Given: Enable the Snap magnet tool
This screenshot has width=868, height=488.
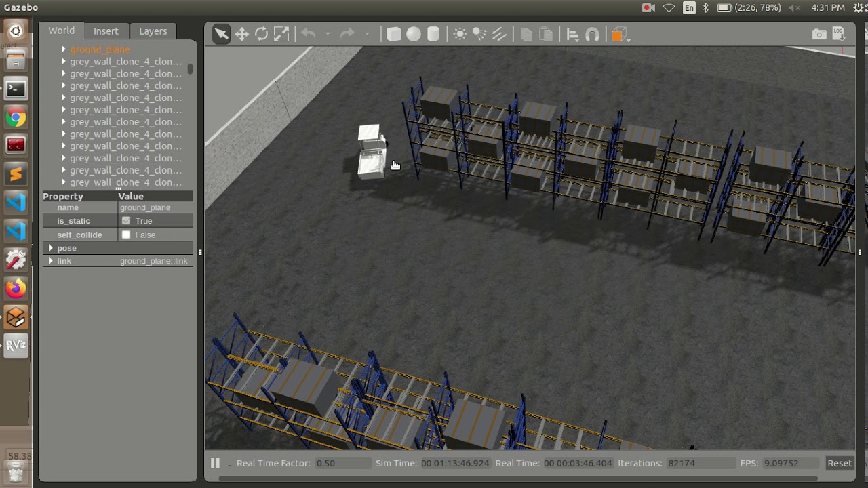Looking at the screenshot, I should tap(592, 35).
